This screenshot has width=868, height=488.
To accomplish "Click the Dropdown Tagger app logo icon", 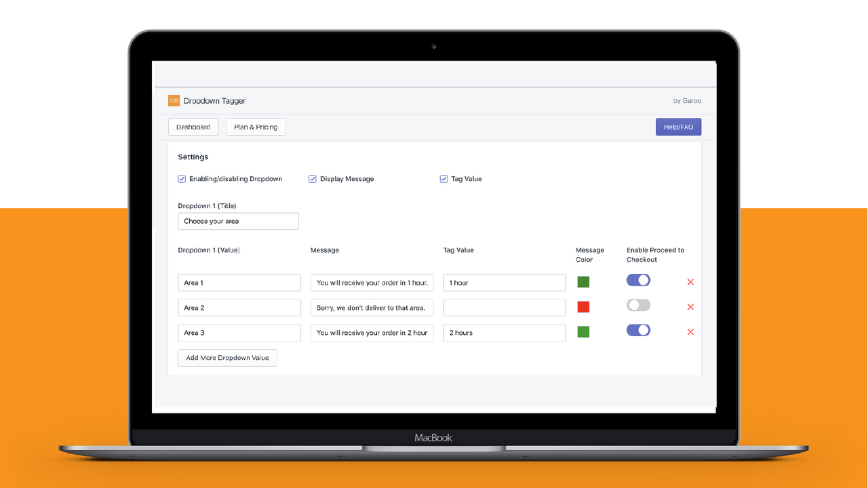I will 175,100.
